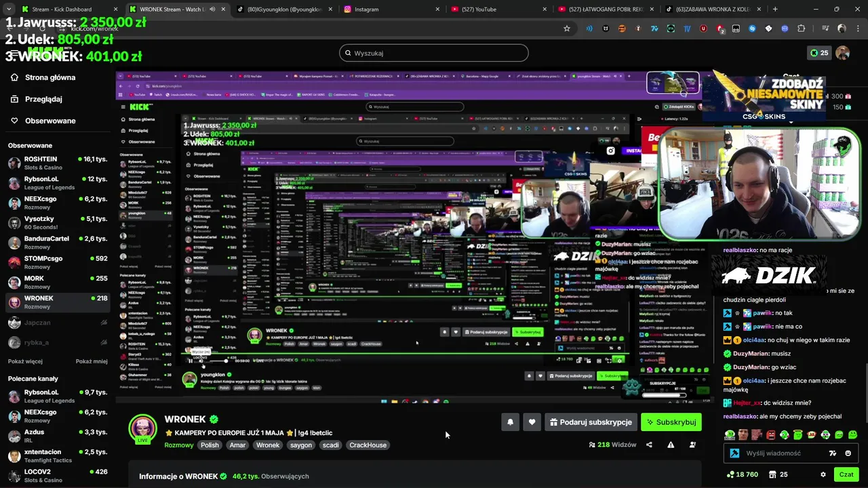This screenshot has width=868, height=488.
Task: Open the Chrome extensions puzzle icon
Action: 801,28
